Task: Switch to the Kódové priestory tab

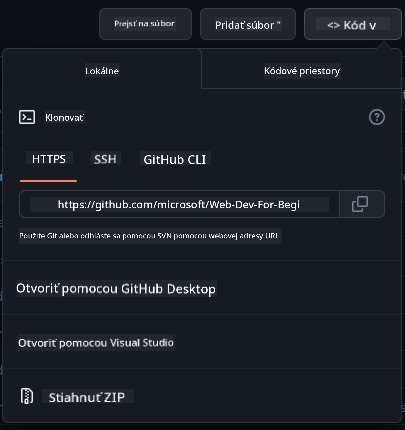Action: 302,71
